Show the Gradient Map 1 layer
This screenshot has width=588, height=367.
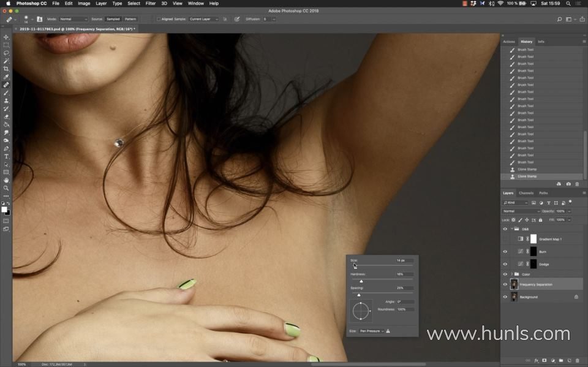pyautogui.click(x=505, y=239)
